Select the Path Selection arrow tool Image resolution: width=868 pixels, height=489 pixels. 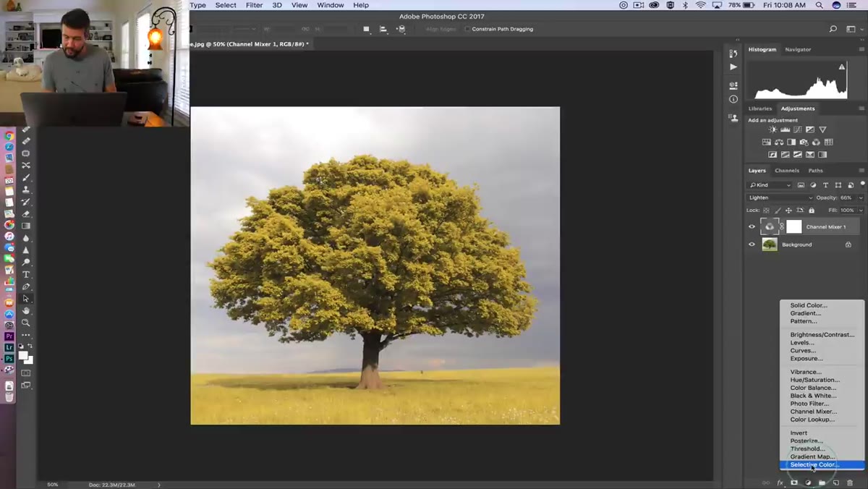[26, 298]
